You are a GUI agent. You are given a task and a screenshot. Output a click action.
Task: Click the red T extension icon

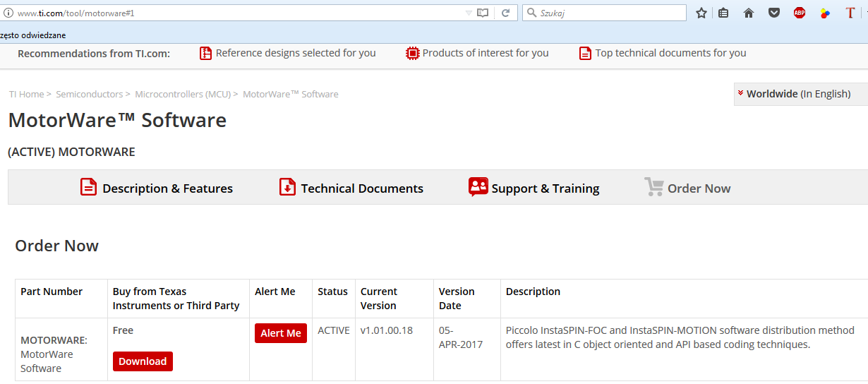[x=850, y=13]
